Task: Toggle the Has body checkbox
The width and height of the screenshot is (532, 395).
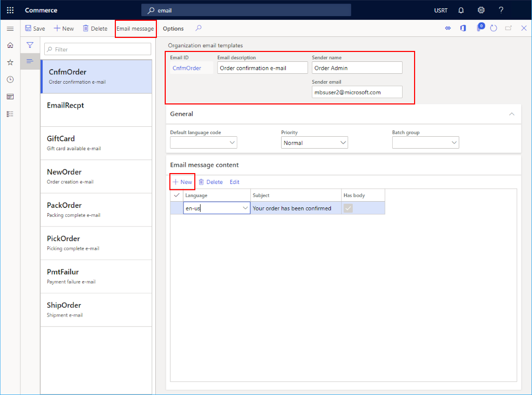Action: coord(347,207)
